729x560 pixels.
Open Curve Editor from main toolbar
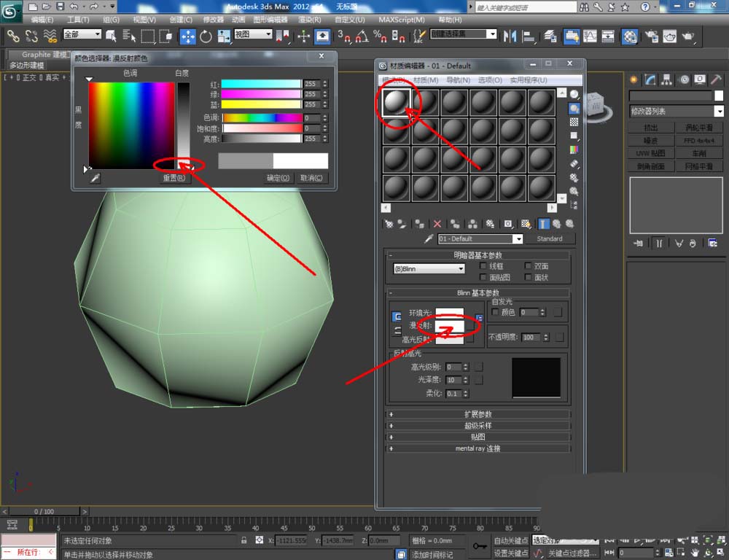tap(590, 36)
